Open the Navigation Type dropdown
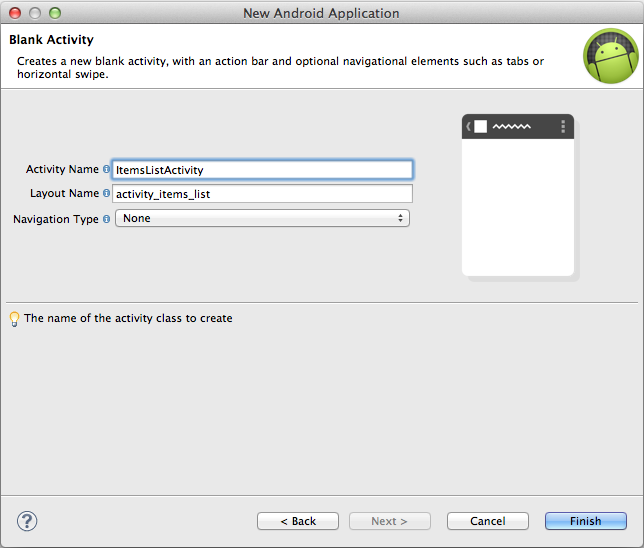 tap(262, 218)
